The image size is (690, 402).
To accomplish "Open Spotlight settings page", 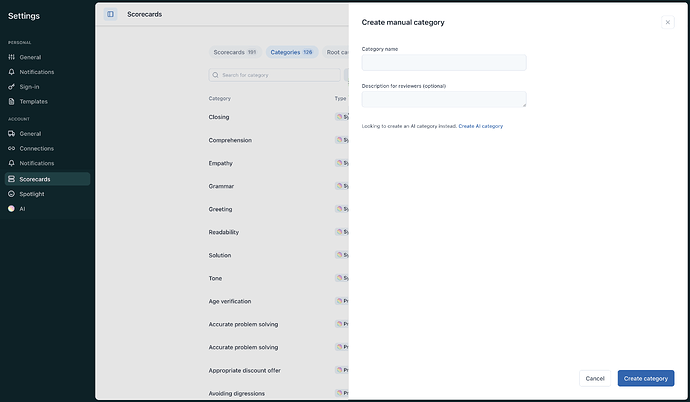I will pyautogui.click(x=32, y=194).
